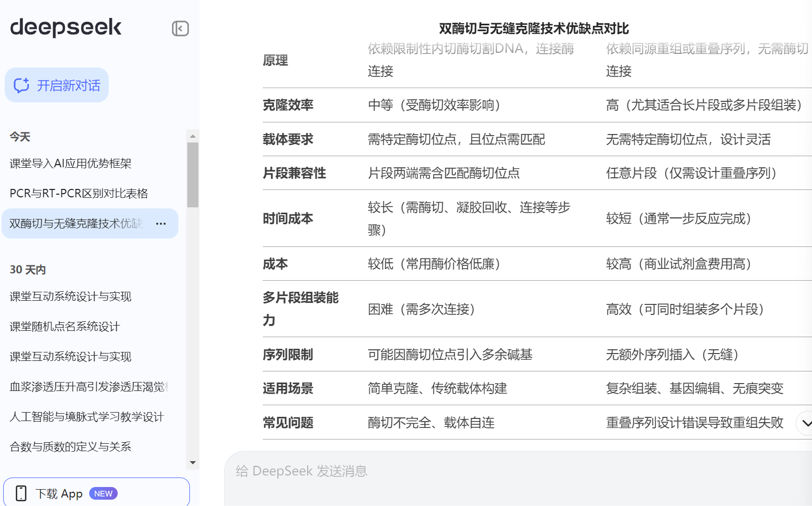The height and width of the screenshot is (506, 812).
Task: Click the new chat bubble icon
Action: click(x=22, y=85)
